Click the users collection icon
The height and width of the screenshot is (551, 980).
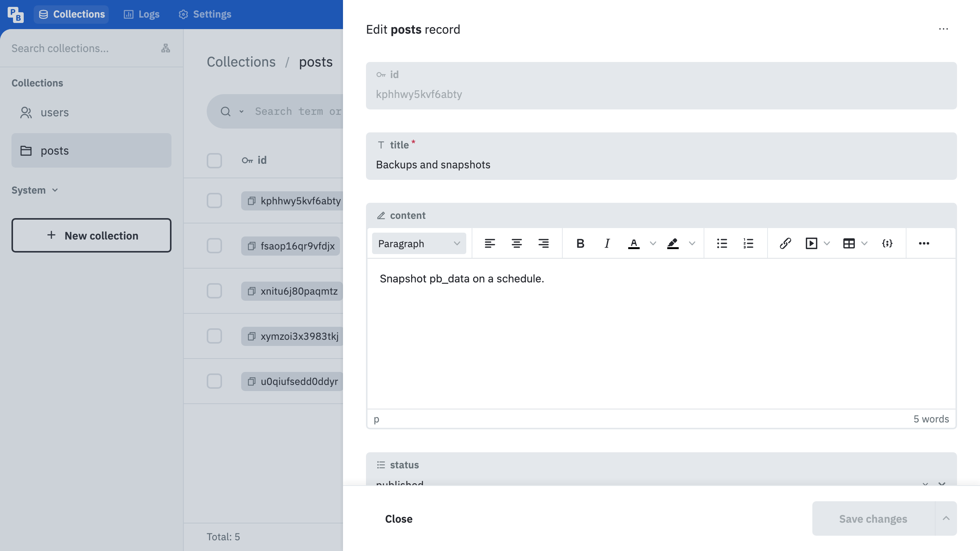[26, 112]
